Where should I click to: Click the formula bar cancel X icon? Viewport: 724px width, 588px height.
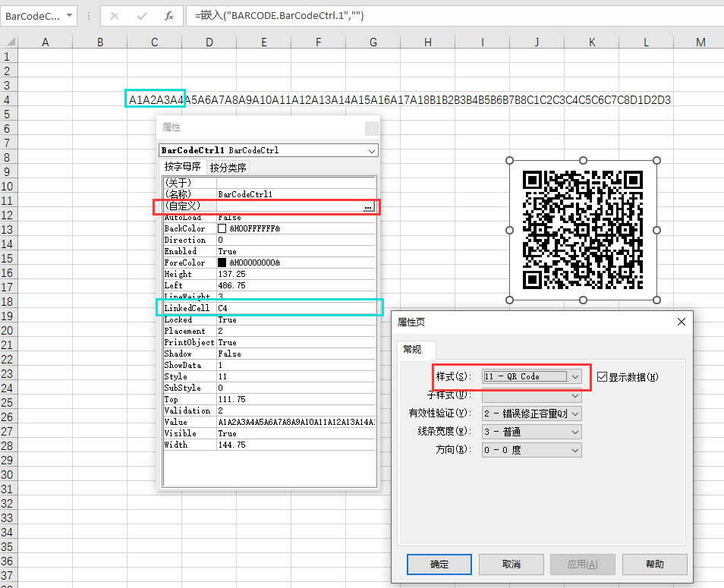click(x=115, y=16)
